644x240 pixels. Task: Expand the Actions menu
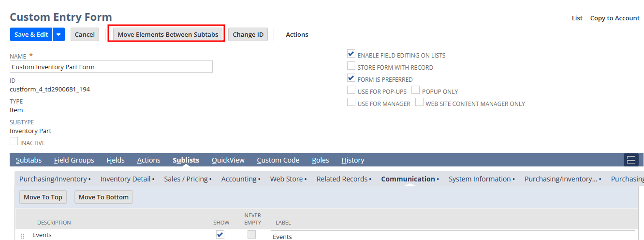(297, 34)
